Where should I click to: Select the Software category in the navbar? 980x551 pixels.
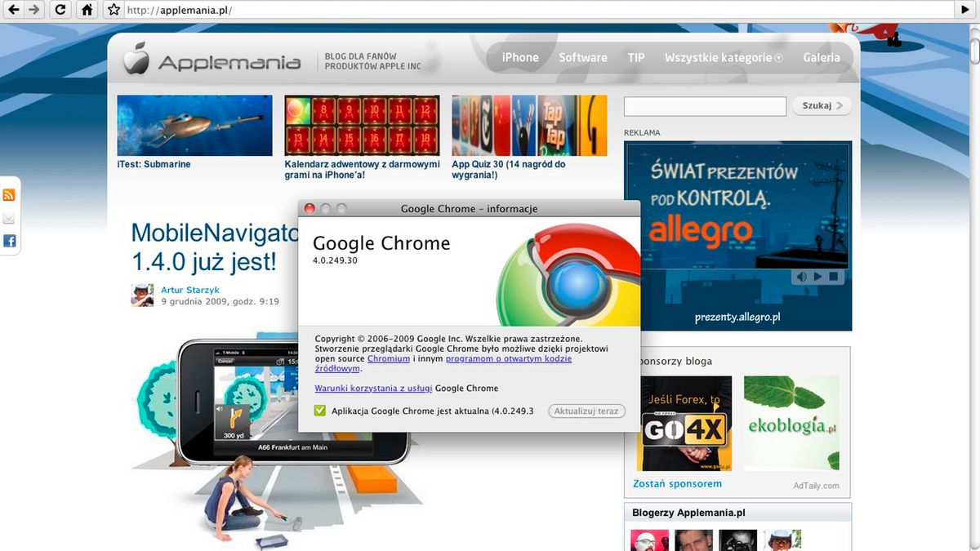click(x=582, y=57)
